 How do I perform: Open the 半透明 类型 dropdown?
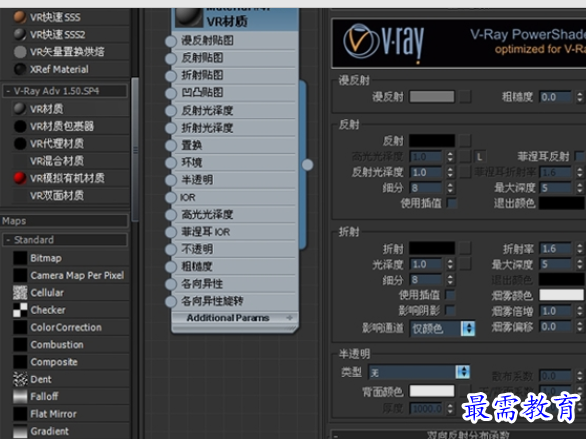(419, 372)
